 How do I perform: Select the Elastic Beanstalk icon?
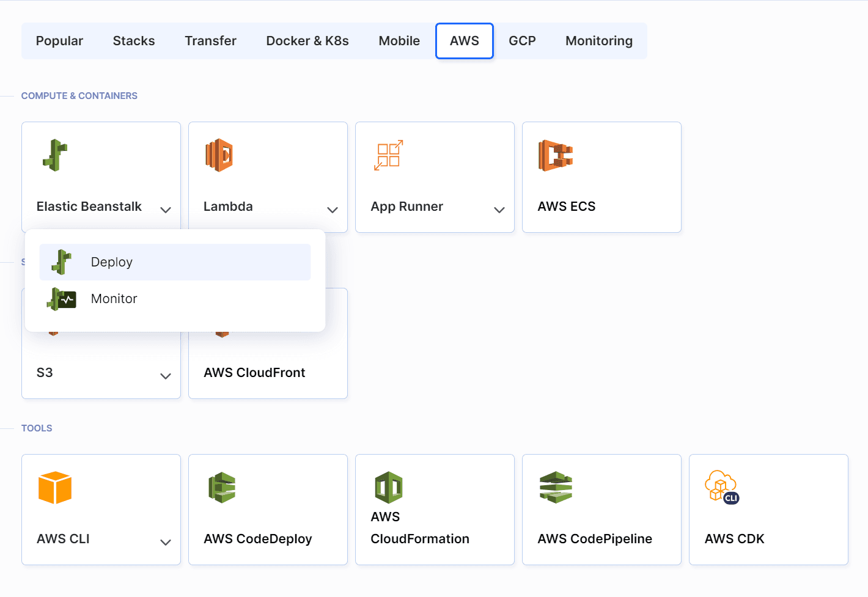(x=55, y=155)
